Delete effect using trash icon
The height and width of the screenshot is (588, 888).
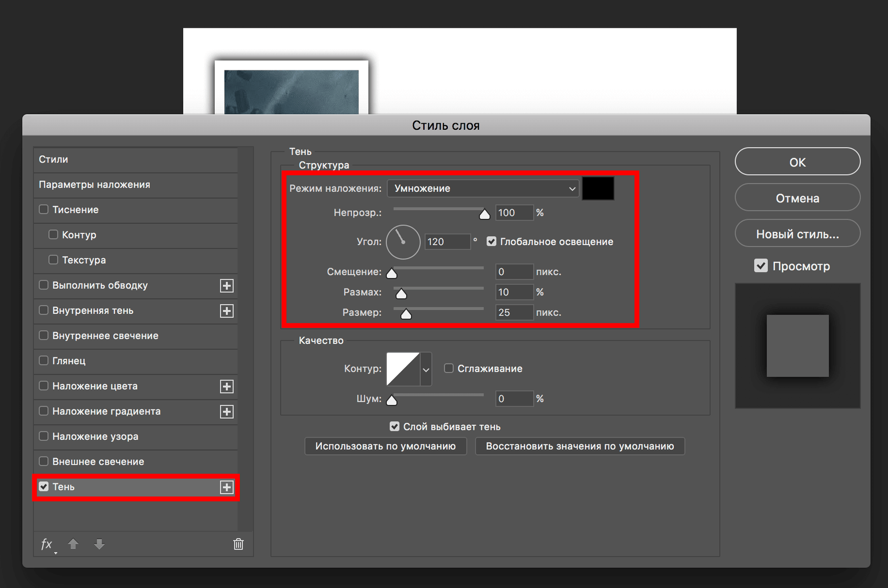point(238,544)
